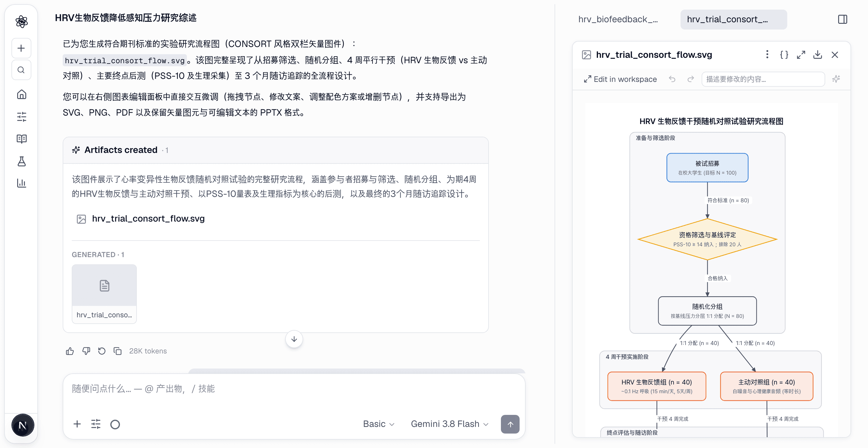
Task: Toggle the side panel layout icon
Action: 842,20
